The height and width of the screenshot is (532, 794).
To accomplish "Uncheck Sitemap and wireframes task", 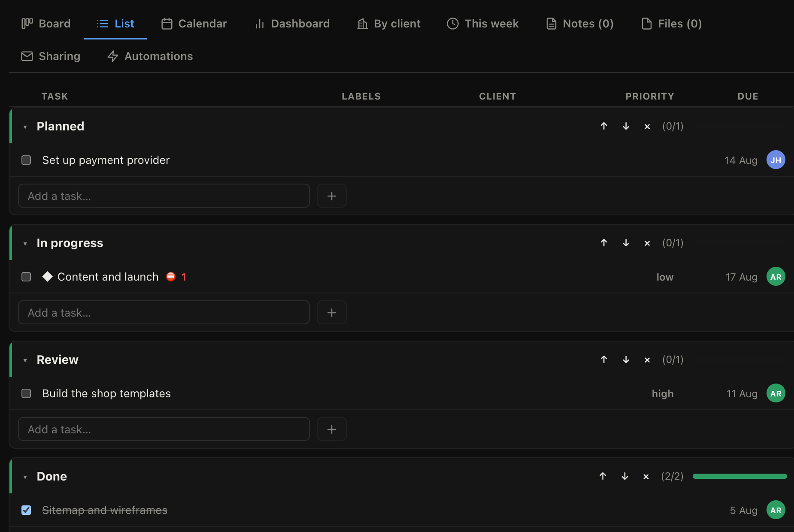I will pyautogui.click(x=26, y=510).
